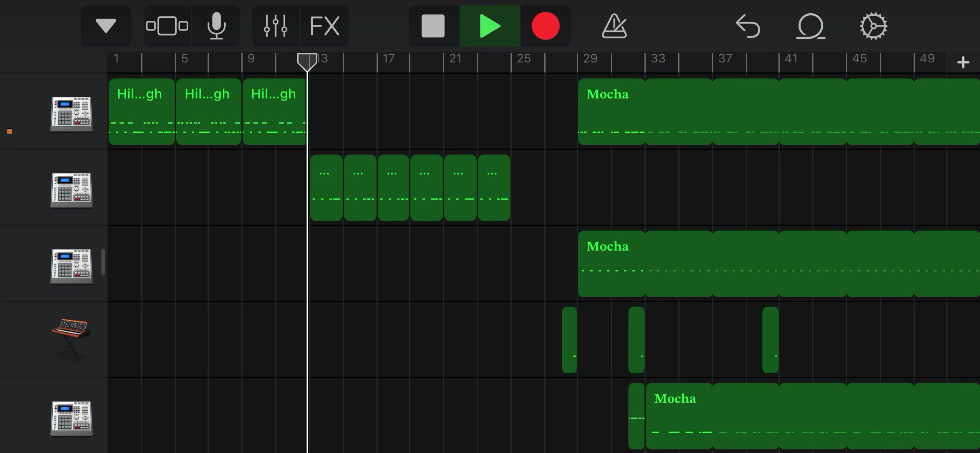Stop playback with the square button
980x453 pixels.
point(433,26)
